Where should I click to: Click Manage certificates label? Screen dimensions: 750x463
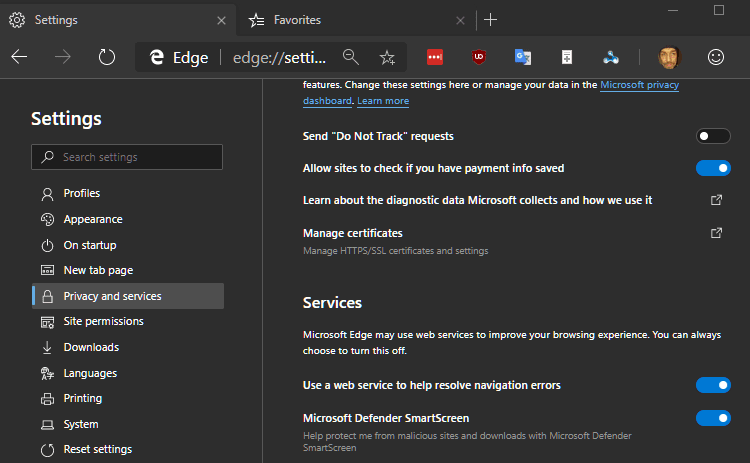click(x=353, y=233)
